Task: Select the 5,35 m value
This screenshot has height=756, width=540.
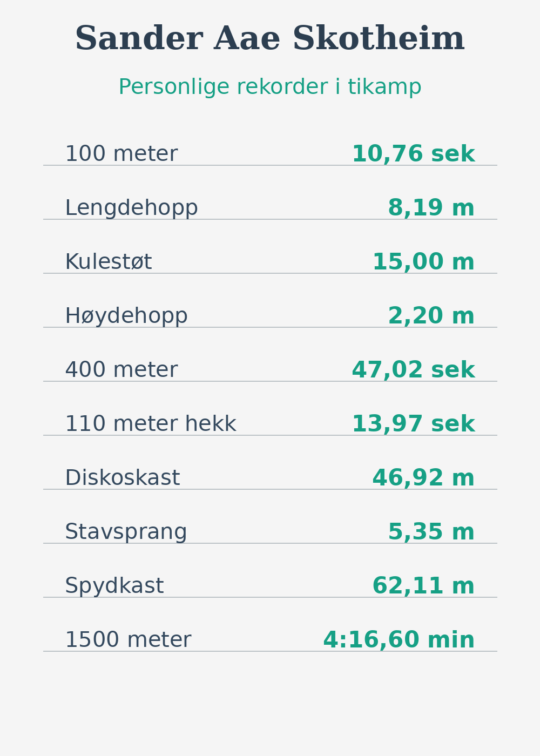Action: pos(431,532)
